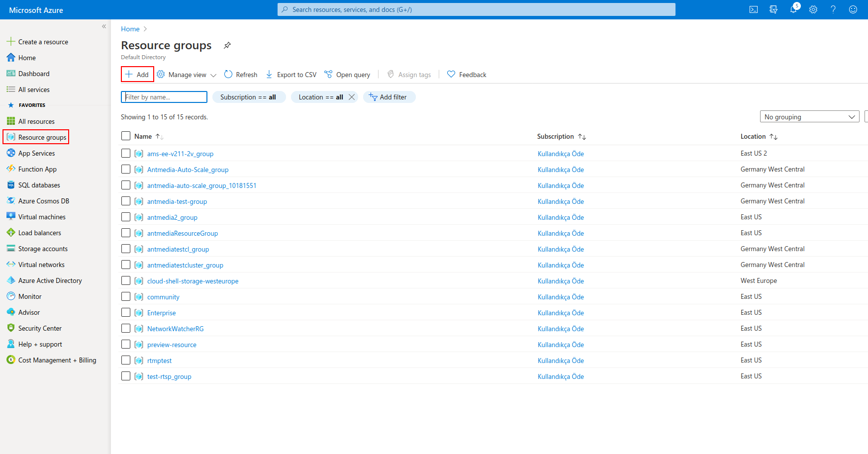
Task: Click the Feedback heart button
Action: [467, 75]
